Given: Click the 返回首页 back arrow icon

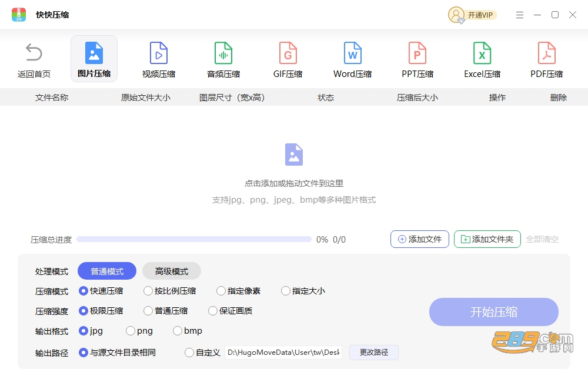Looking at the screenshot, I should pos(34,52).
